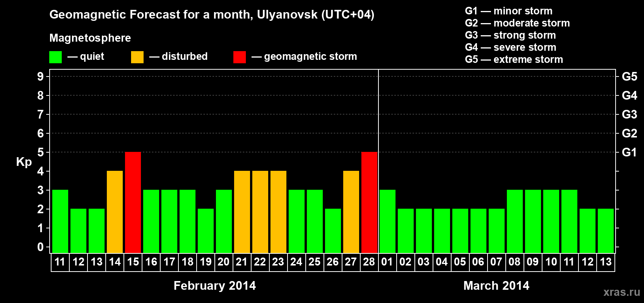Click the Magnetosphere heading

coord(90,38)
